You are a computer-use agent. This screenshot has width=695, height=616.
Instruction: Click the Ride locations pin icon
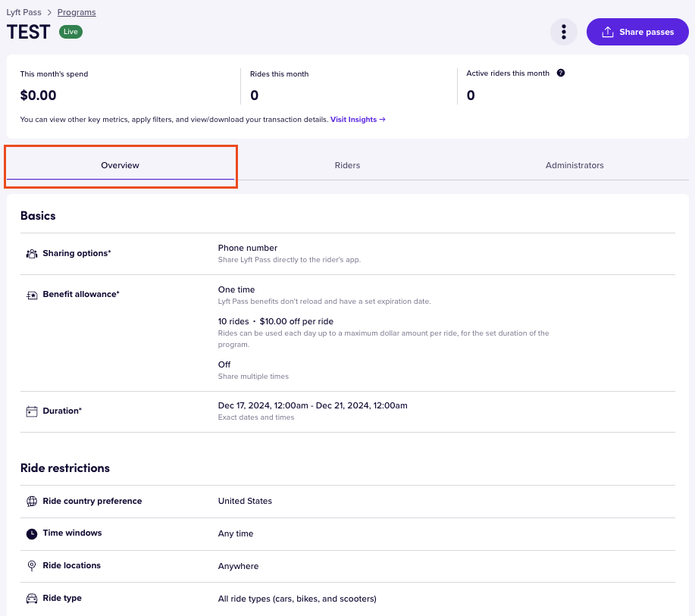[x=32, y=566]
